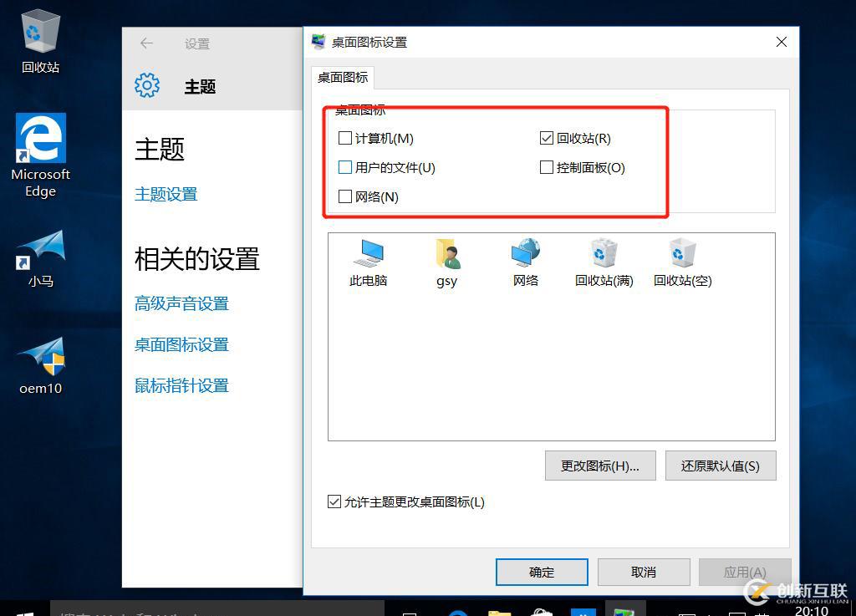Click the Microsoft Edge desktop shortcut
The width and height of the screenshot is (856, 616).
click(x=41, y=155)
